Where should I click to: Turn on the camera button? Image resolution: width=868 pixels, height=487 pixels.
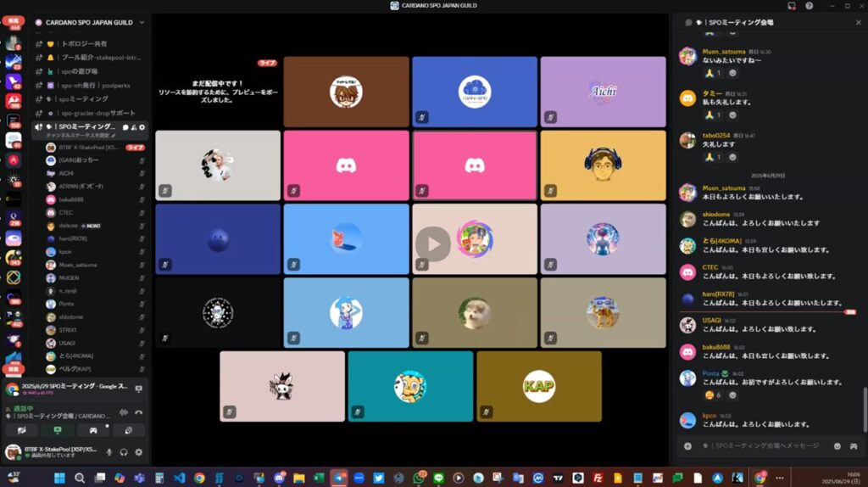[21, 430]
